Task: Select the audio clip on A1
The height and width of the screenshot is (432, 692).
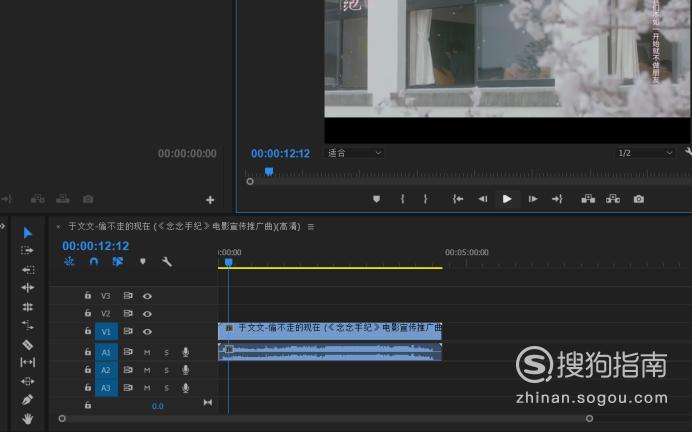Action: [330, 352]
